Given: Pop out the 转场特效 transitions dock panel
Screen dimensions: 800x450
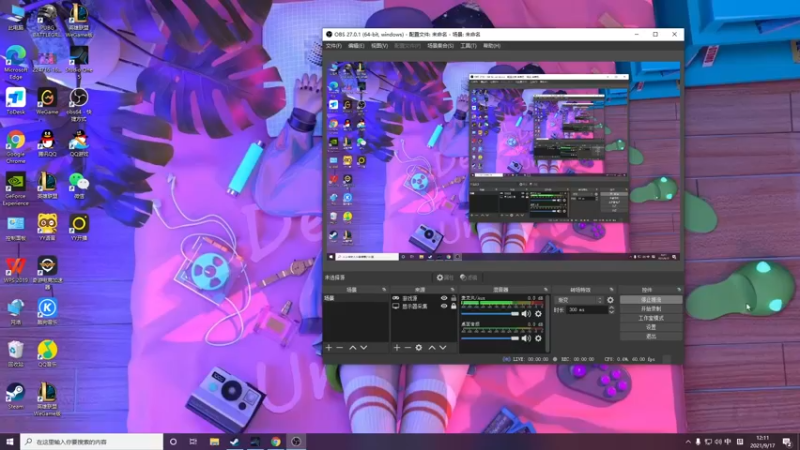Looking at the screenshot, I should [x=611, y=289].
